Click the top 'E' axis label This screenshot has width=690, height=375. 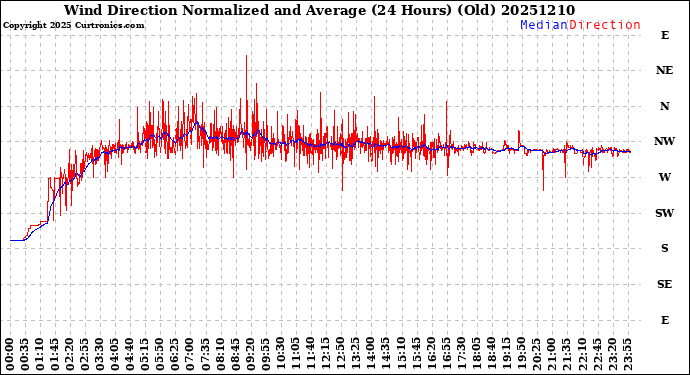665,35
